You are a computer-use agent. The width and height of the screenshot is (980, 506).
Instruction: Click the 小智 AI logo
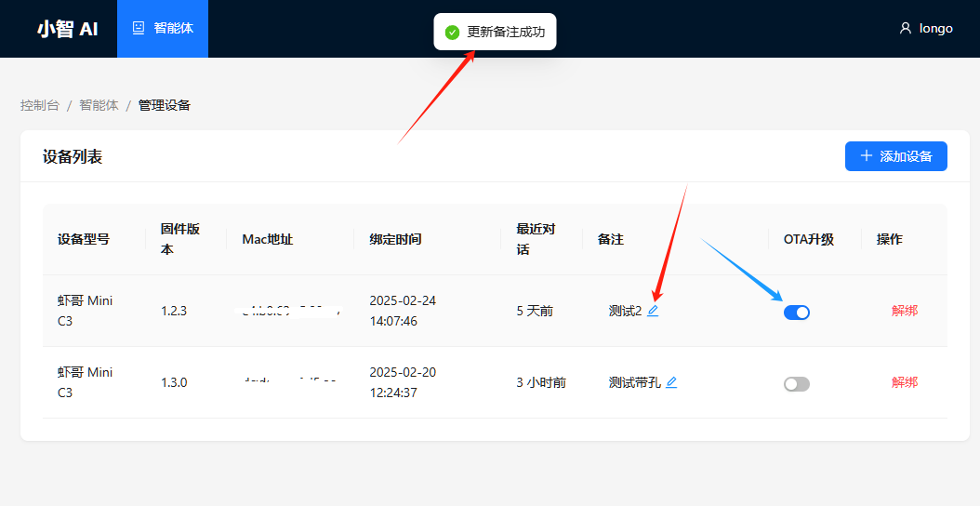pyautogui.click(x=67, y=29)
